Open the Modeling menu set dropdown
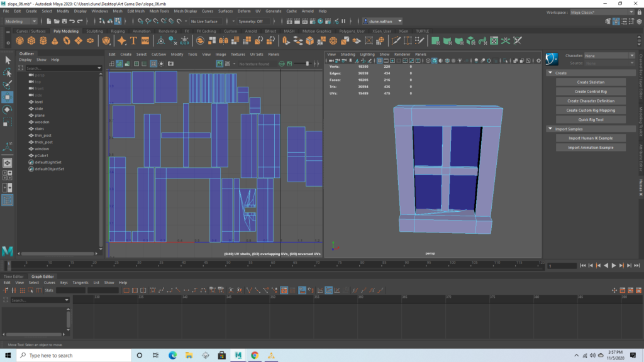This screenshot has width=644, height=362. pos(22,21)
